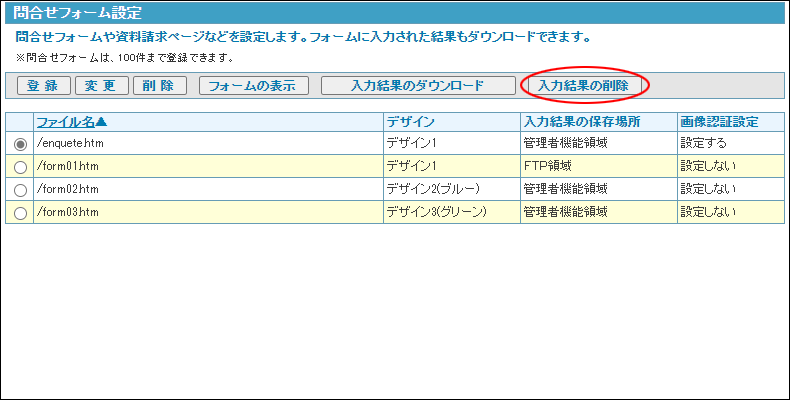790x400 pixels.
Task: Select the /enquete.htm radio button
Action: [x=20, y=144]
